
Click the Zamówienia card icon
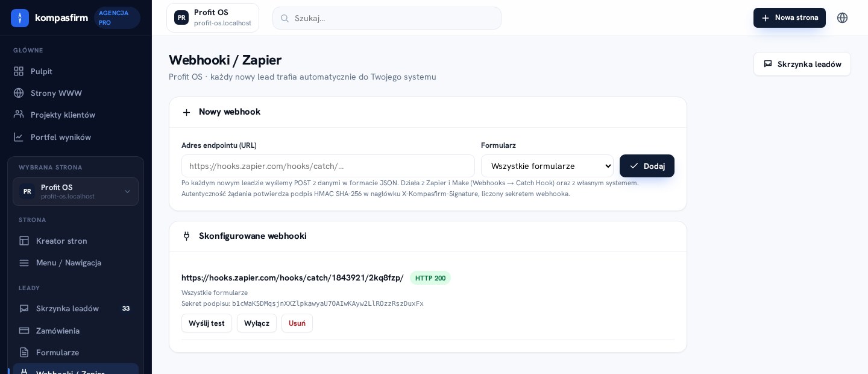point(24,331)
